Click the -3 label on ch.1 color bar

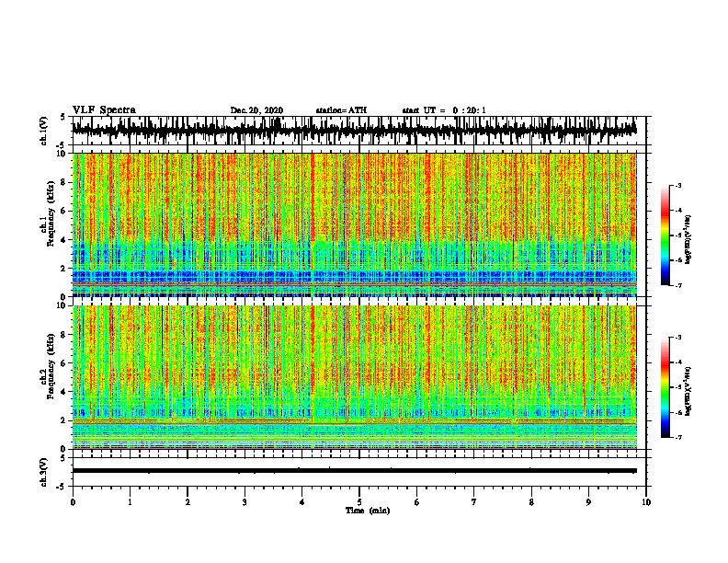pos(677,185)
